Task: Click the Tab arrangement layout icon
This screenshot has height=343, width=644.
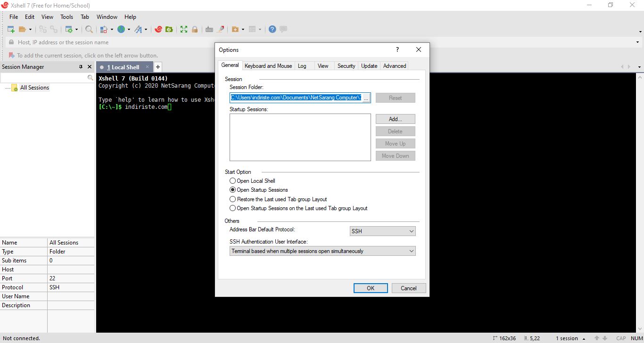Action: 252,29
